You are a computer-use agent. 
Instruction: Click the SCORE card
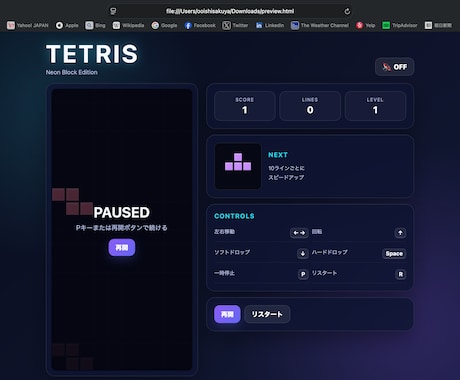pos(245,106)
